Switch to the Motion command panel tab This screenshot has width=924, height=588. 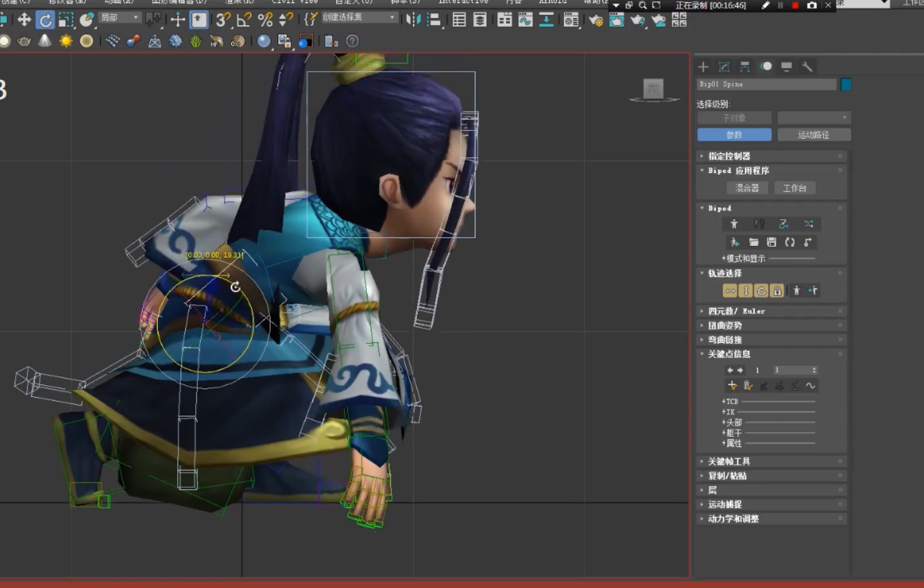pos(766,67)
